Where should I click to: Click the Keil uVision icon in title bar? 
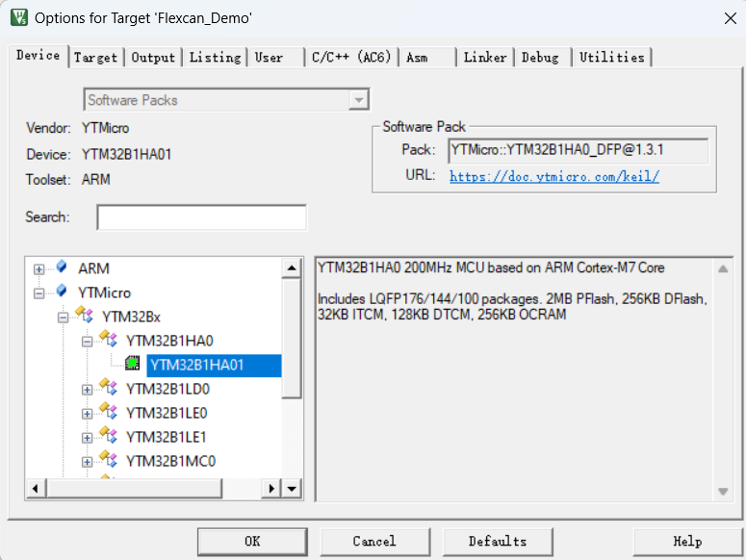[19, 17]
